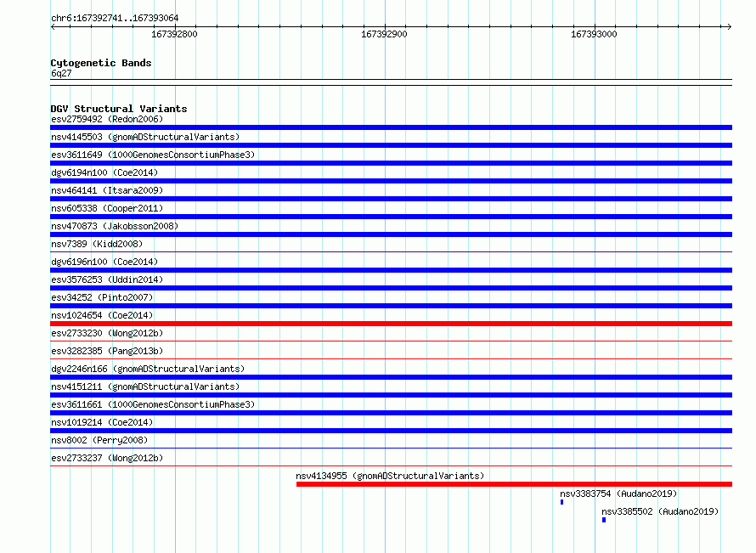Click the dgv6196n100 (Coe2014) label
Image resolution: width=756 pixels, height=553 pixels.
pyautogui.click(x=104, y=262)
